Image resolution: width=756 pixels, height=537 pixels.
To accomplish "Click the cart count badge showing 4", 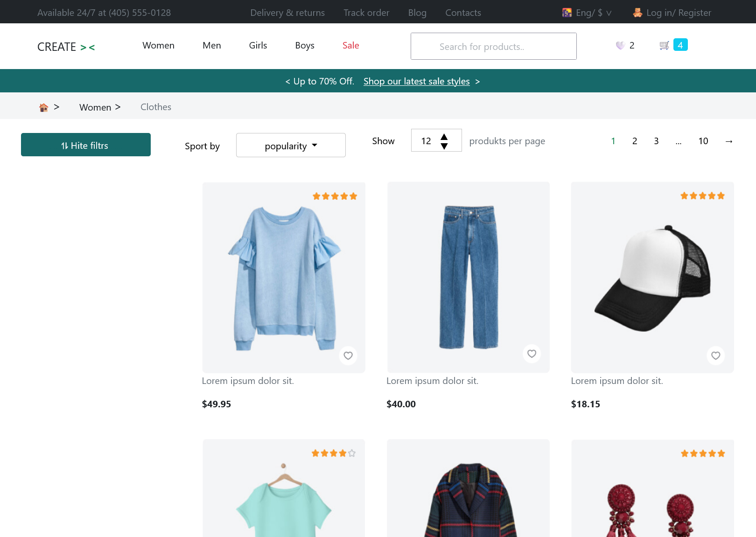I will 680,45.
